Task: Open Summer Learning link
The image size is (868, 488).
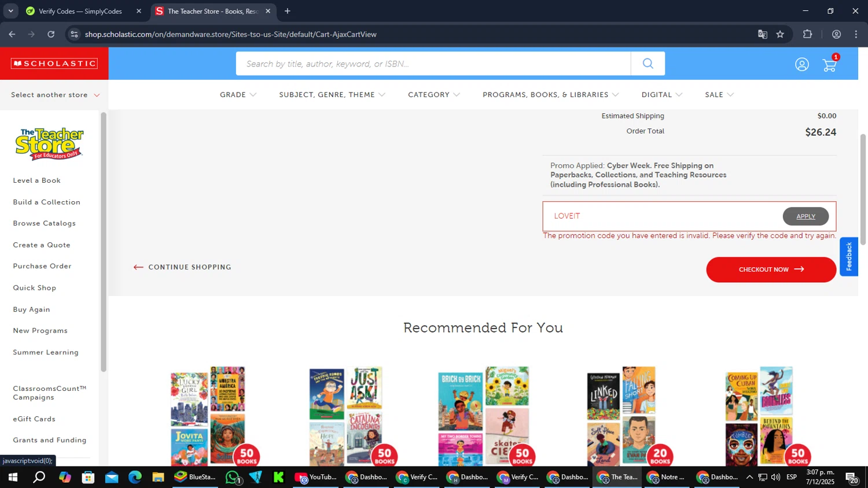Action: 46,352
